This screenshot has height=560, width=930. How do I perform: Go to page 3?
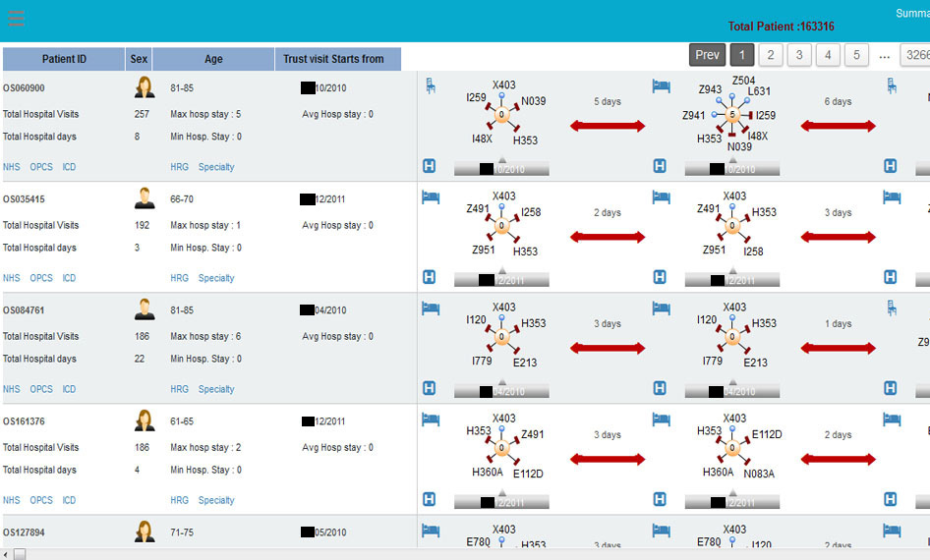click(799, 55)
